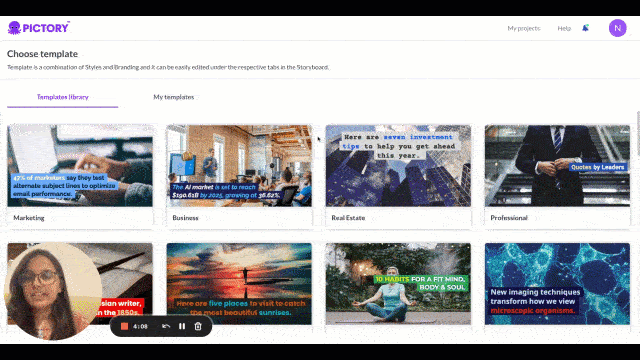Select the Professional template thumbnail
This screenshot has height=360, width=640.
[557, 166]
